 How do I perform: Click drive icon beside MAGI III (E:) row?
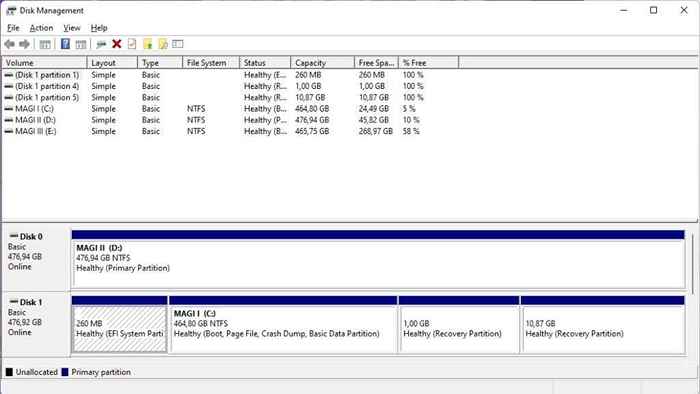point(8,131)
